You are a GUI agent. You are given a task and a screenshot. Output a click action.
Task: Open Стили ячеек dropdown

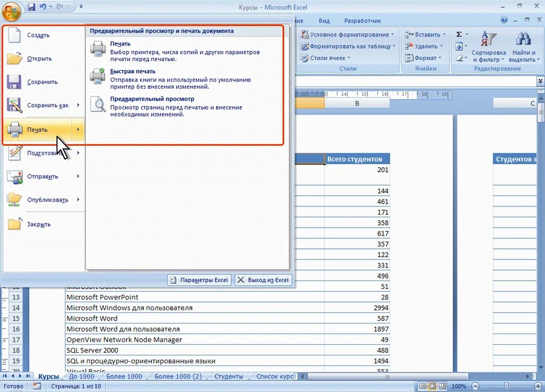[325, 58]
